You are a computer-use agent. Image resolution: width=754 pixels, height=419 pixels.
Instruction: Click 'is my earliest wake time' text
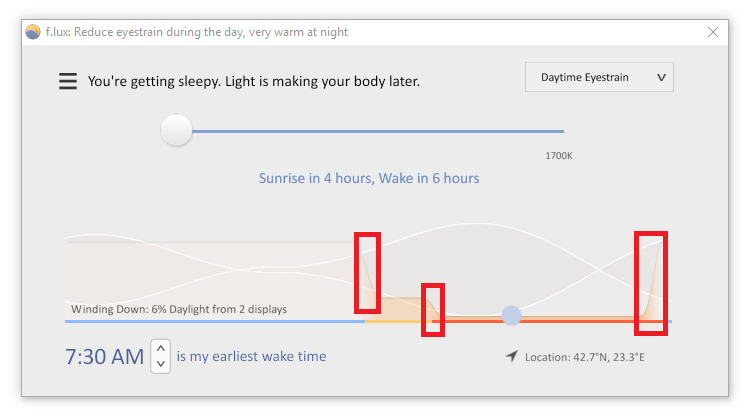pos(251,356)
